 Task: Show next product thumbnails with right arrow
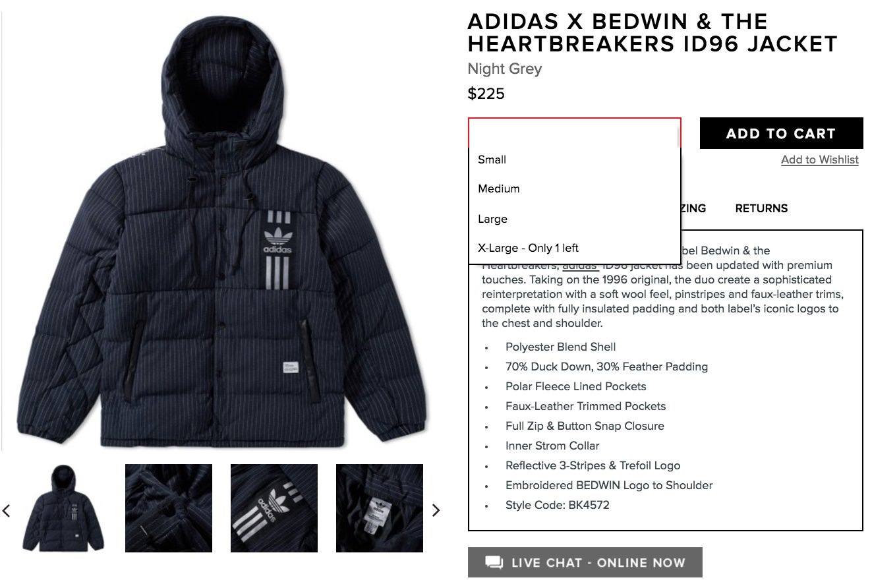435,510
